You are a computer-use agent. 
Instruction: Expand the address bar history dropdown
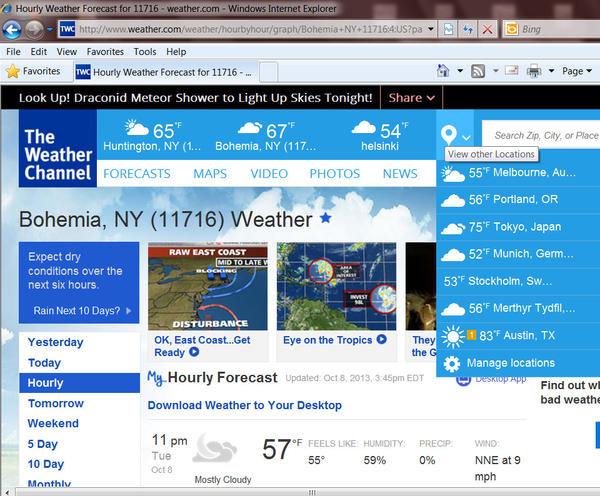431,29
